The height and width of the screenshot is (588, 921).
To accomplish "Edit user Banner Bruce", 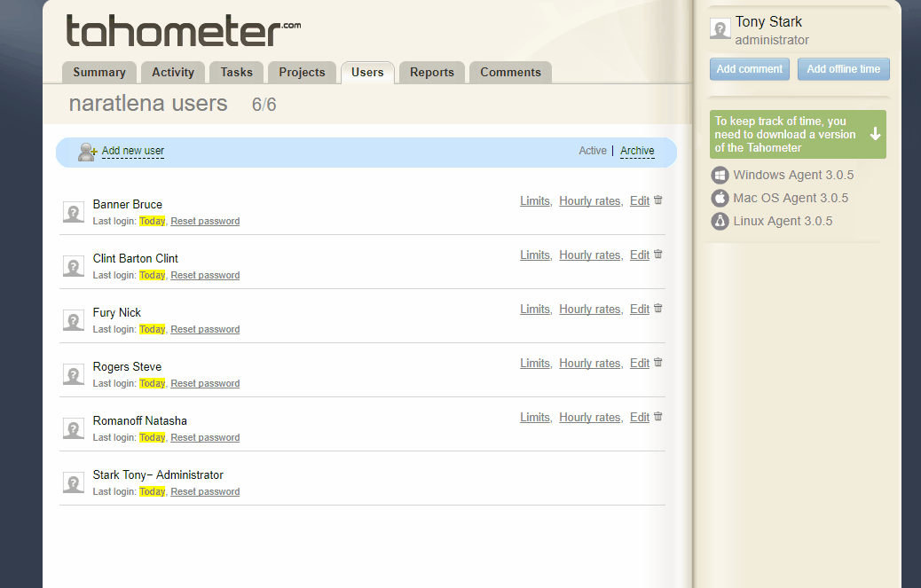I will 640,200.
